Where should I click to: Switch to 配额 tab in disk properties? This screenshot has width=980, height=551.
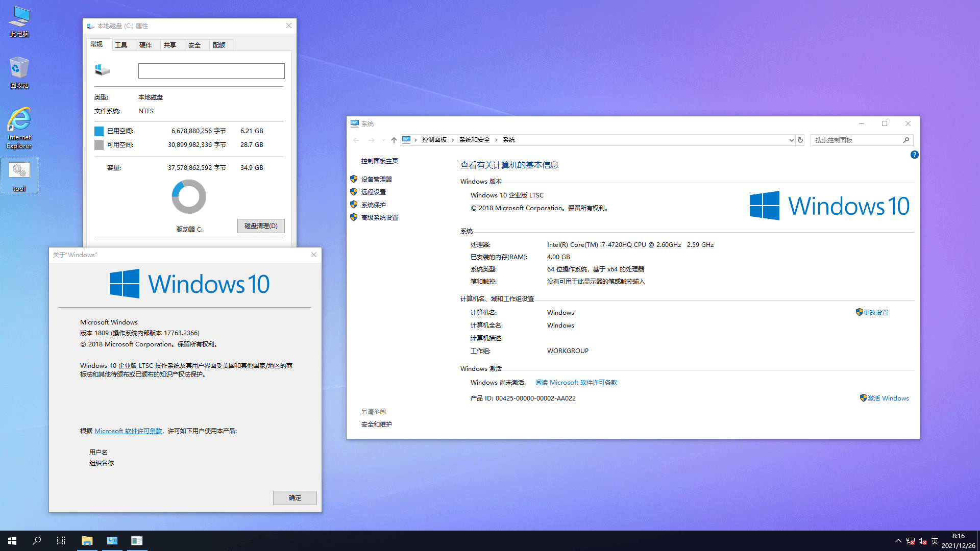click(x=221, y=45)
